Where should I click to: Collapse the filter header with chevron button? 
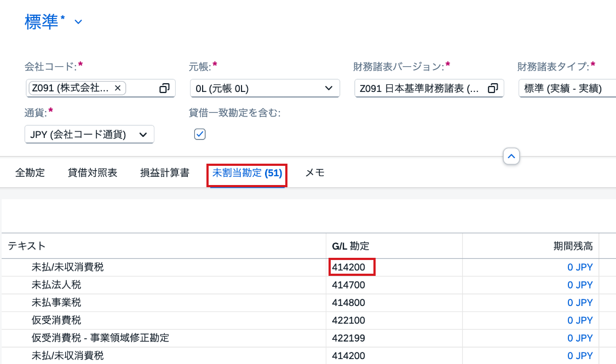coord(511,157)
